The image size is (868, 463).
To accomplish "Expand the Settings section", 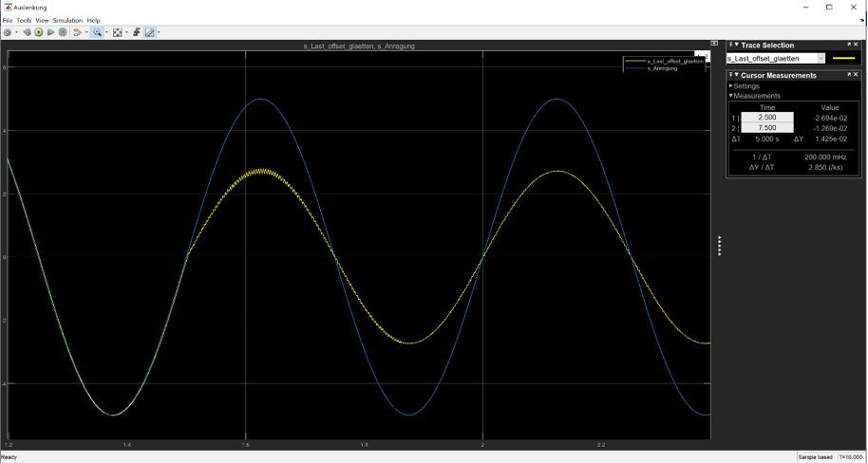I will click(x=731, y=86).
